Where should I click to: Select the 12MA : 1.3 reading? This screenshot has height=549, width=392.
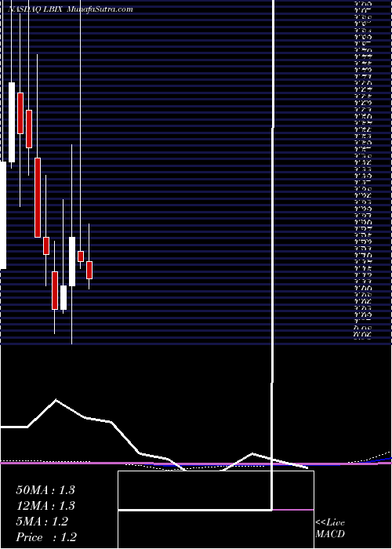(45, 506)
